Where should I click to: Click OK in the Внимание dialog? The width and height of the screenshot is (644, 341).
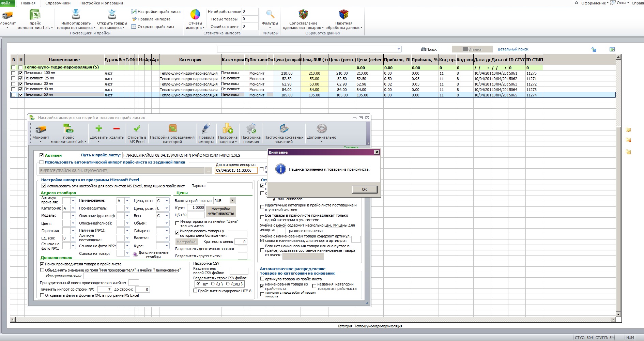365,189
